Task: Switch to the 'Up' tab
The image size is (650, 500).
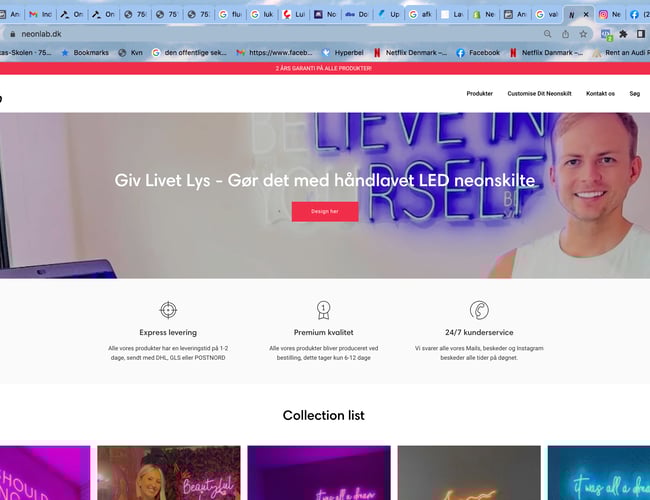Action: tap(389, 15)
